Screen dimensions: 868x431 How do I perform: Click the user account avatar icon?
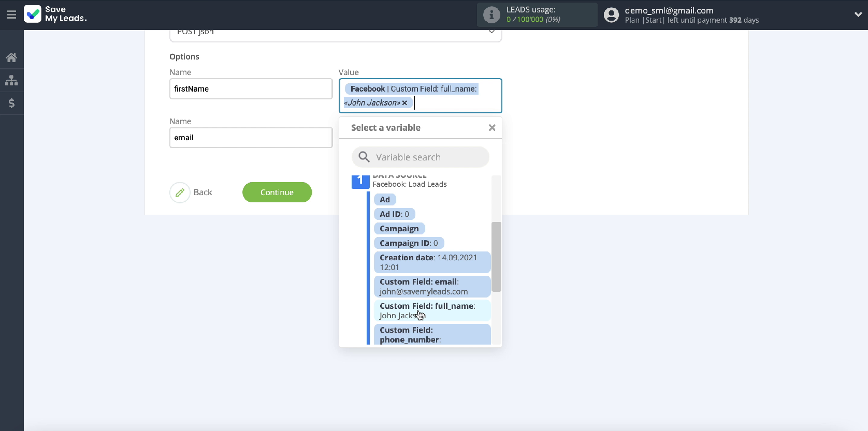pos(611,15)
